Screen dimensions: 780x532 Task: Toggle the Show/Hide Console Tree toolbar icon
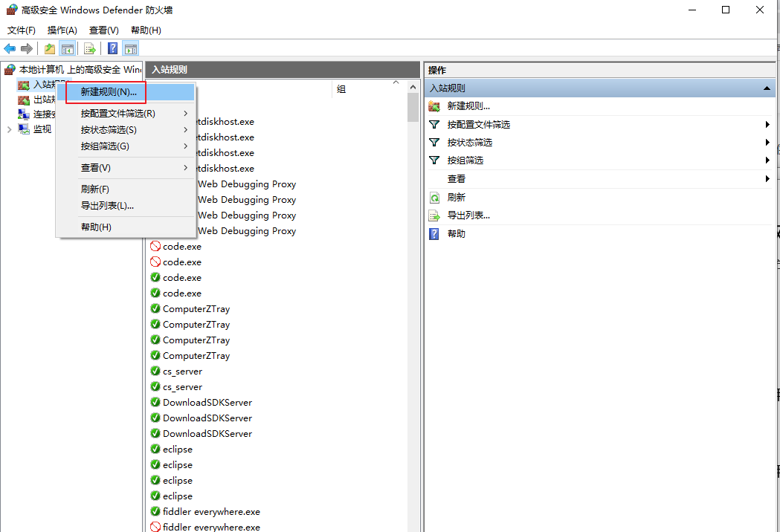[67, 48]
